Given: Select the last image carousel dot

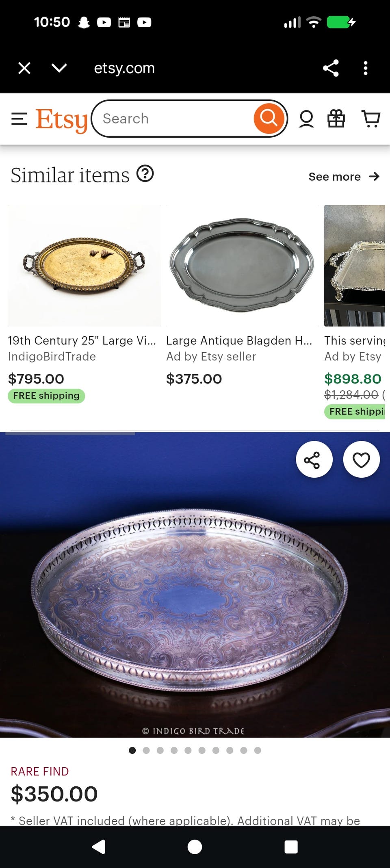Looking at the screenshot, I should (258, 750).
